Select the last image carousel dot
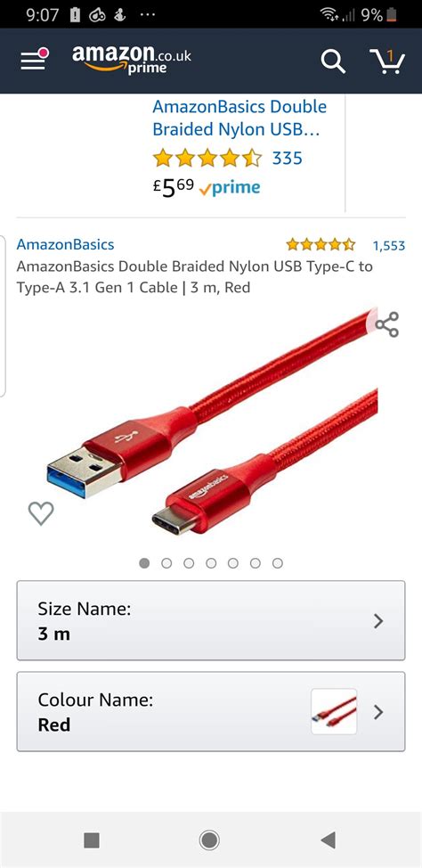 pos(278,563)
